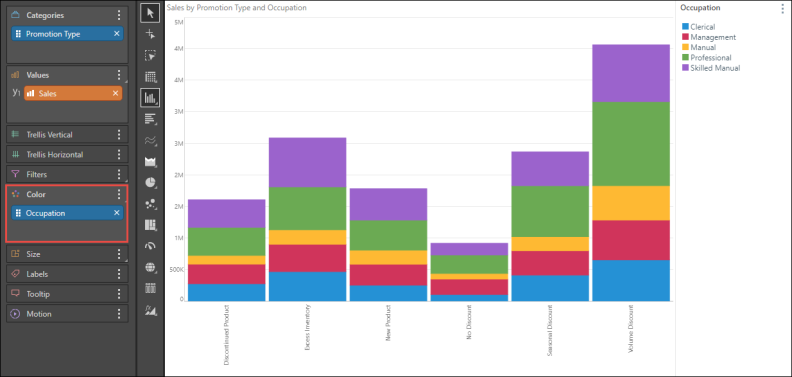This screenshot has width=792, height=377.
Task: Open Size zone options menu
Action: click(x=119, y=254)
